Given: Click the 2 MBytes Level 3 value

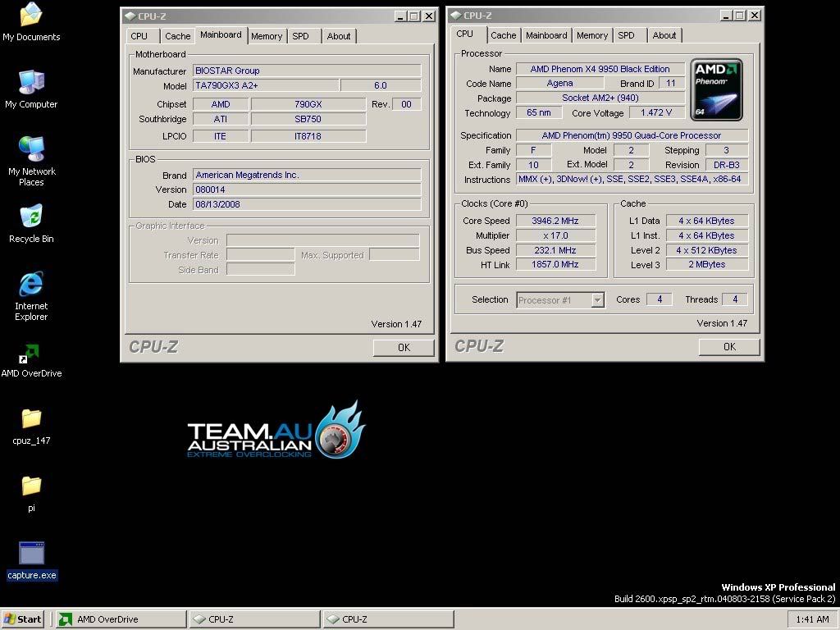Looking at the screenshot, I should click(706, 264).
